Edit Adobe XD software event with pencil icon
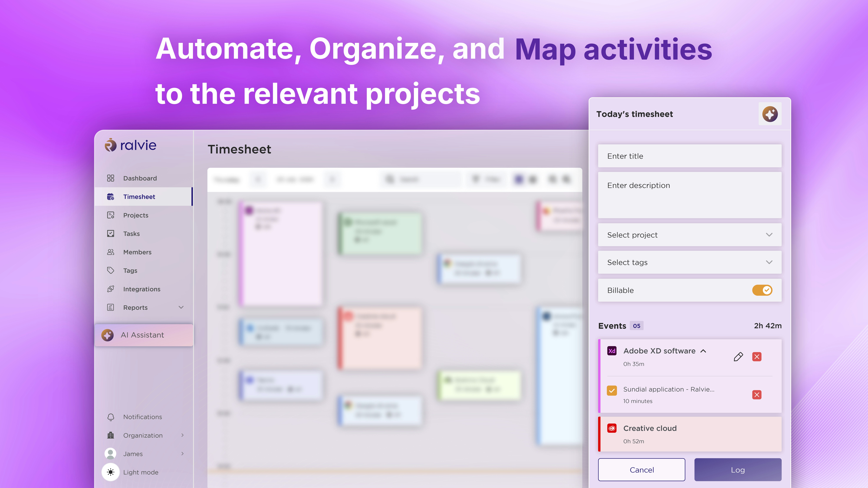 pyautogui.click(x=738, y=357)
